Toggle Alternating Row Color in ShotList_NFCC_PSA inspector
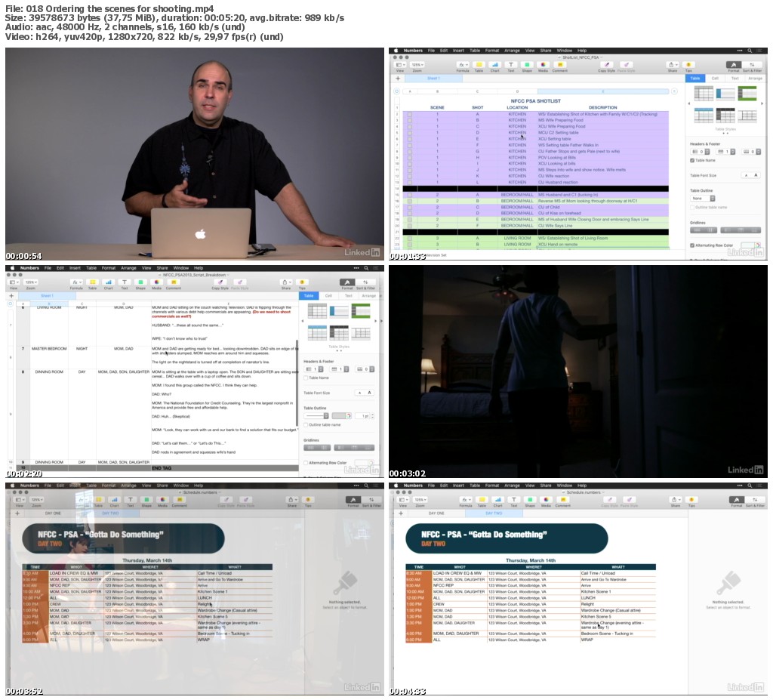Screen dimensions: 773x700 pyautogui.click(x=692, y=245)
